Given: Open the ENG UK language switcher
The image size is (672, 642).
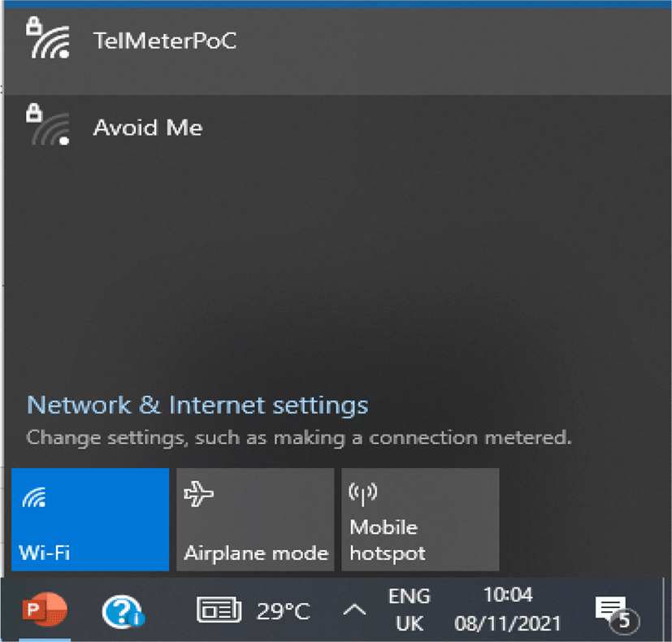Looking at the screenshot, I should tap(409, 610).
